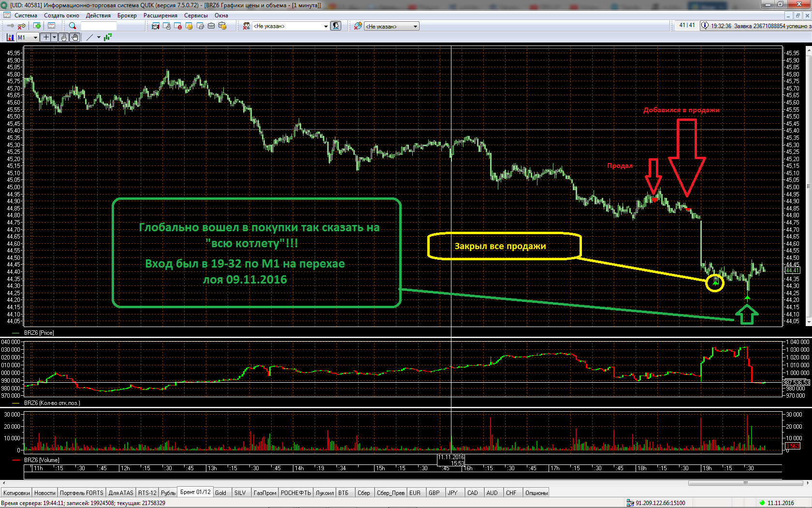The height and width of the screenshot is (508, 812).
Task: Click the red-cross key disconnect icon
Action: (x=21, y=26)
